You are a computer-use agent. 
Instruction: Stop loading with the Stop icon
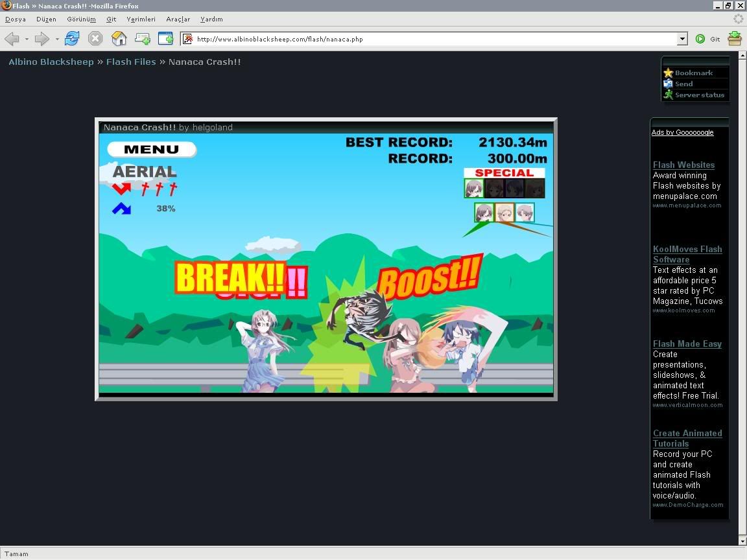tap(95, 39)
